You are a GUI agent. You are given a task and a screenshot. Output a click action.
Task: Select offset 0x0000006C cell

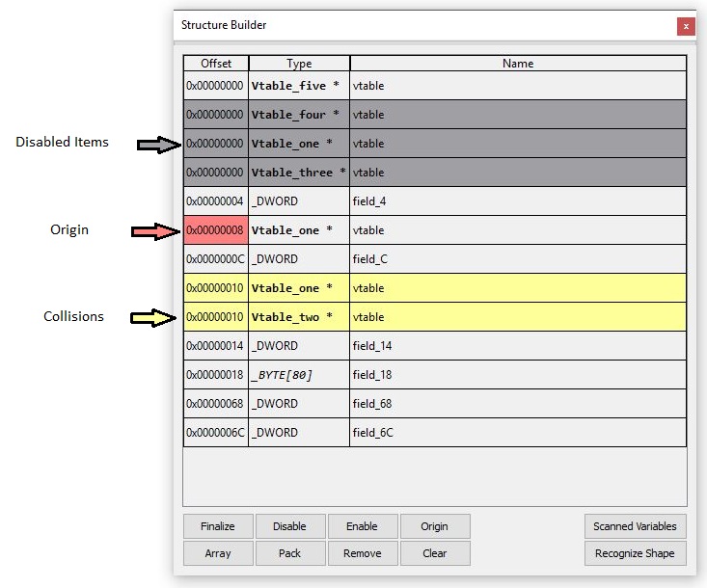pyautogui.click(x=216, y=433)
